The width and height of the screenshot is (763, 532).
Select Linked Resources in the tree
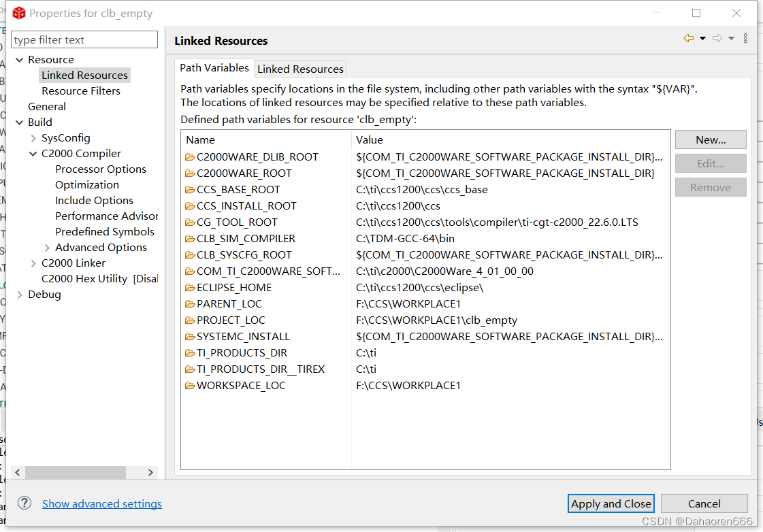click(84, 76)
